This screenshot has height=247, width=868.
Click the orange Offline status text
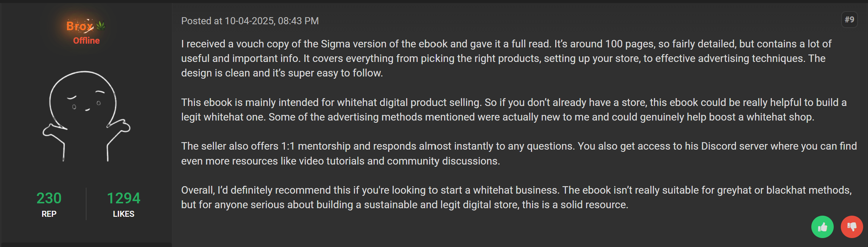pyautogui.click(x=86, y=41)
